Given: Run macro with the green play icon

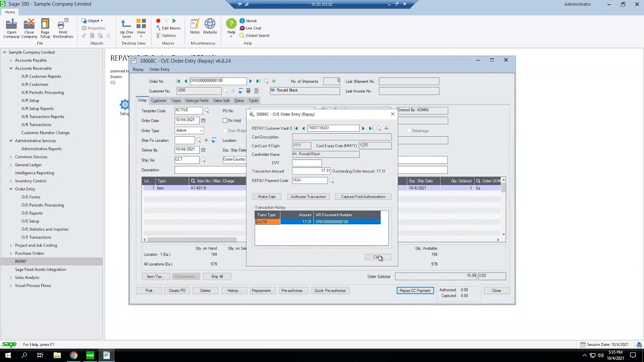Looking at the screenshot, I should (x=174, y=21).
